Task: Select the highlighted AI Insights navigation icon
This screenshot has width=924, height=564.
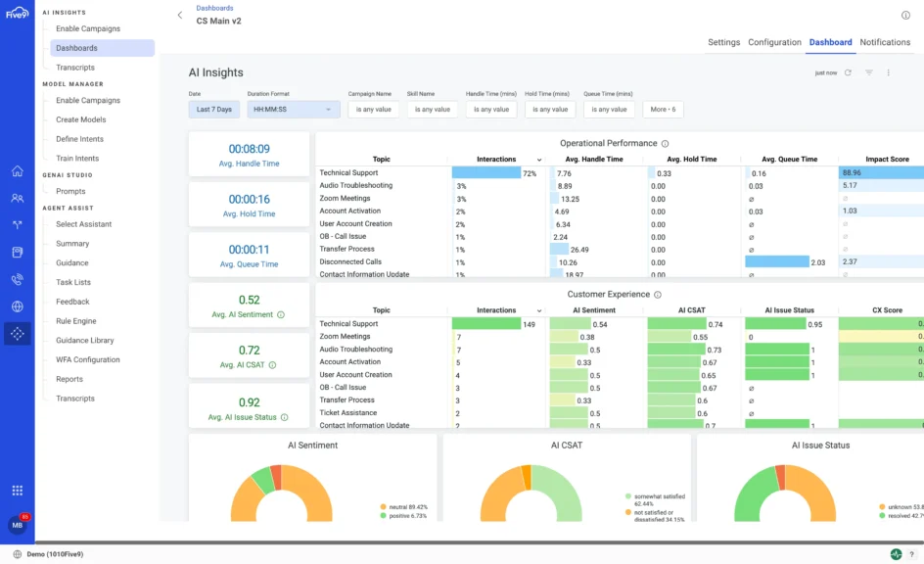Action: tap(17, 335)
